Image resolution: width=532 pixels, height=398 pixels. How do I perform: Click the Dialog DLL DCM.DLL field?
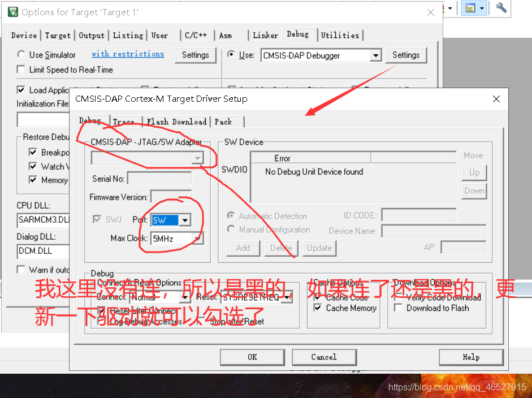43,251
